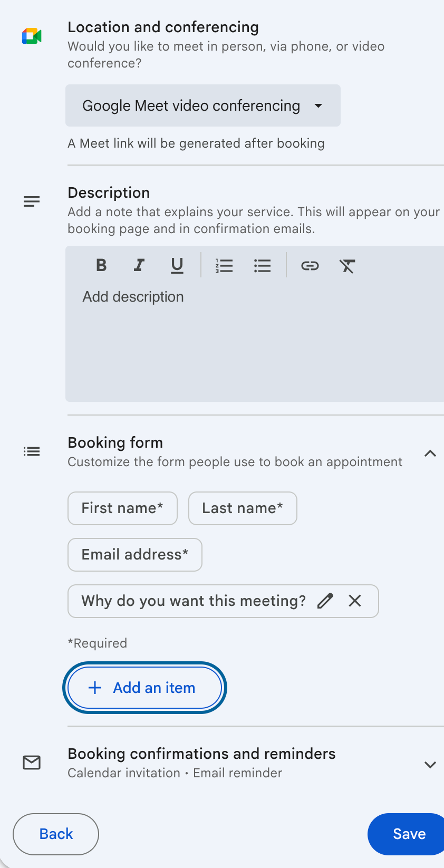Image resolution: width=444 pixels, height=868 pixels.
Task: Insert a link in the description
Action: [310, 265]
